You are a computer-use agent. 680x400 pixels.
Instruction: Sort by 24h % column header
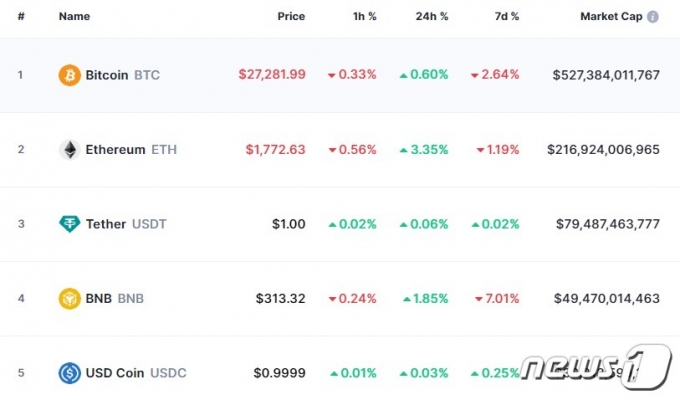click(x=432, y=16)
